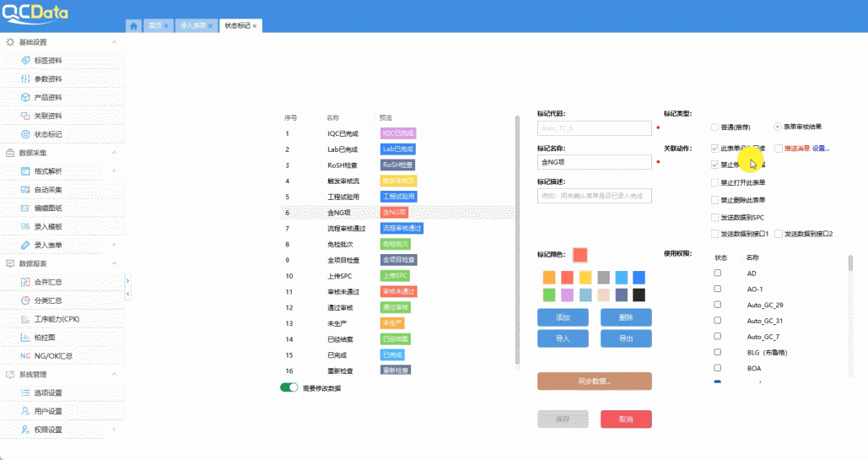
Task: Click the NG/OK汇总 icon
Action: pyautogui.click(x=26, y=355)
